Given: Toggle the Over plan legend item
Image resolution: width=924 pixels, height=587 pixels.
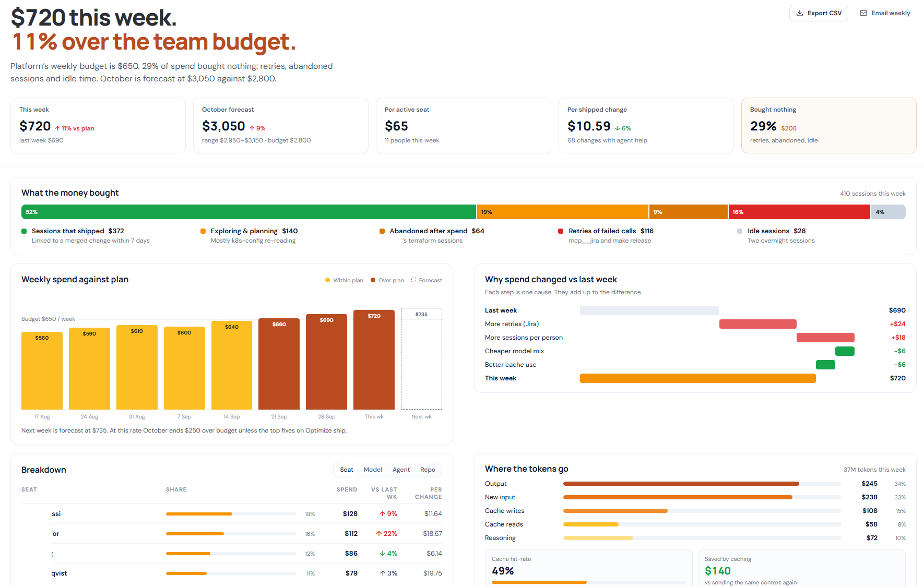Looking at the screenshot, I should coord(387,280).
